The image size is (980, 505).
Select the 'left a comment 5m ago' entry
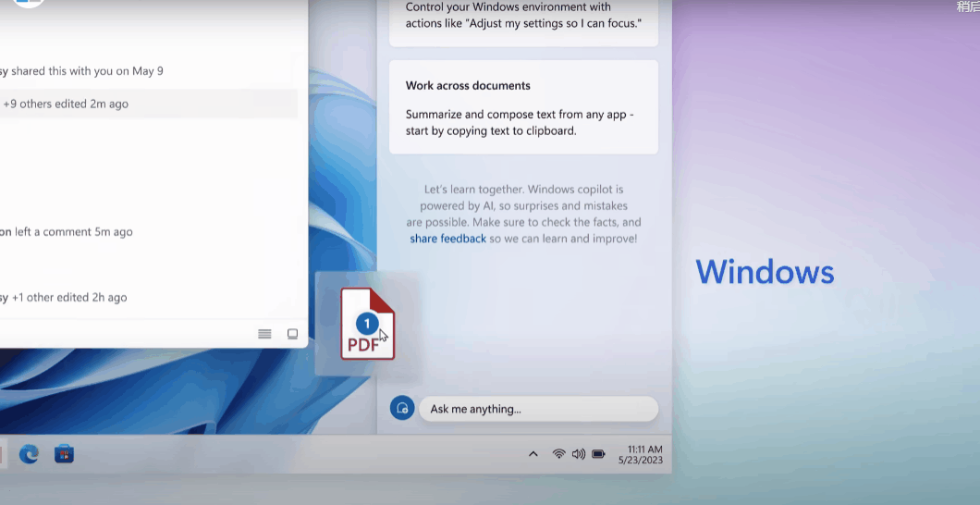pyautogui.click(x=67, y=231)
